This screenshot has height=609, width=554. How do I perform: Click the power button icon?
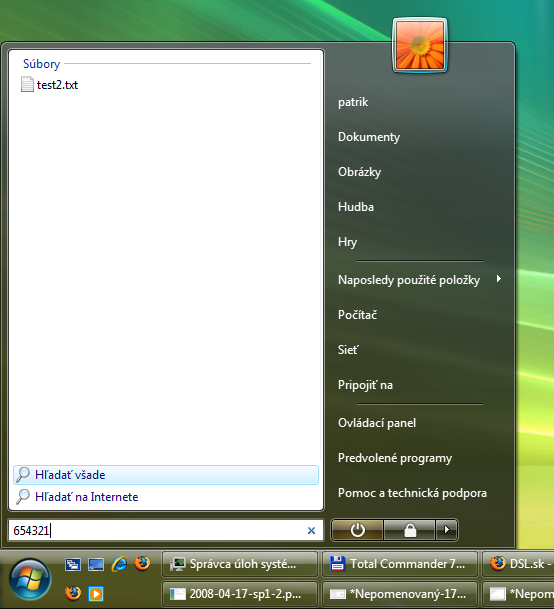357,530
